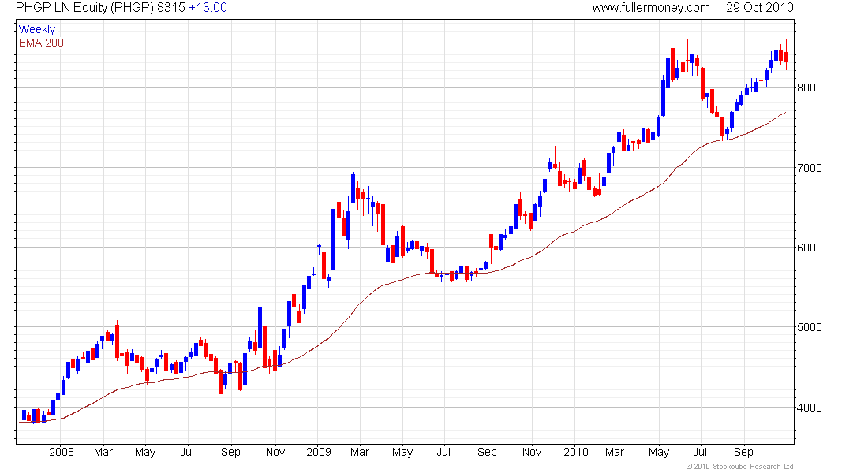Click the EMA 200 legend label
868x473 pixels.
click(x=41, y=43)
